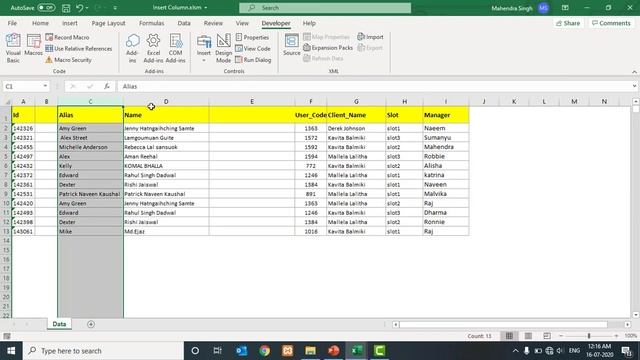Click the Share button

click(568, 23)
